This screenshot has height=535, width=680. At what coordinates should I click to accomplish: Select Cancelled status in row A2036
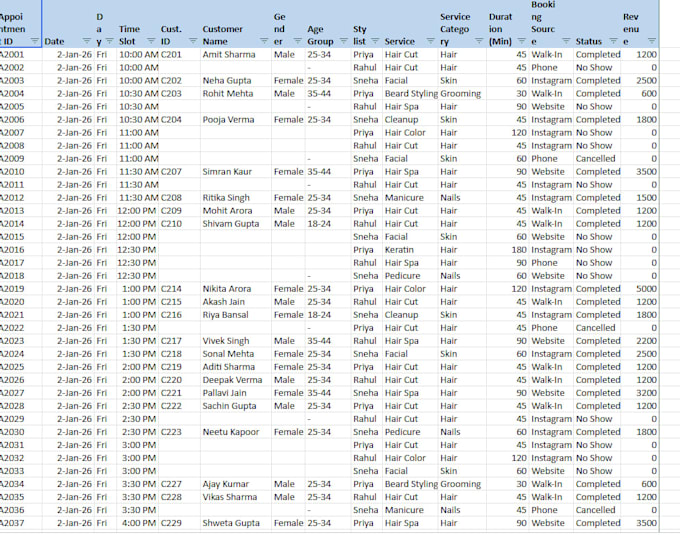597,510
